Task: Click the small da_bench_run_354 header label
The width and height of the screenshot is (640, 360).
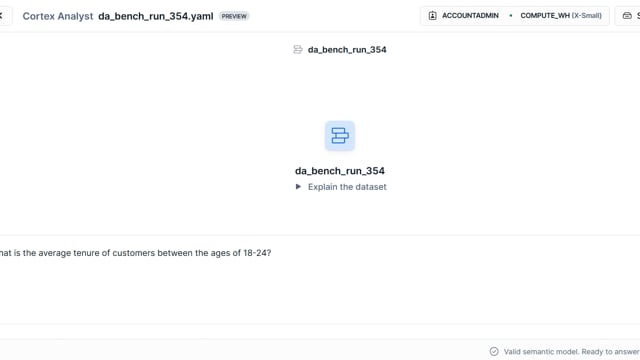Action: click(347, 50)
